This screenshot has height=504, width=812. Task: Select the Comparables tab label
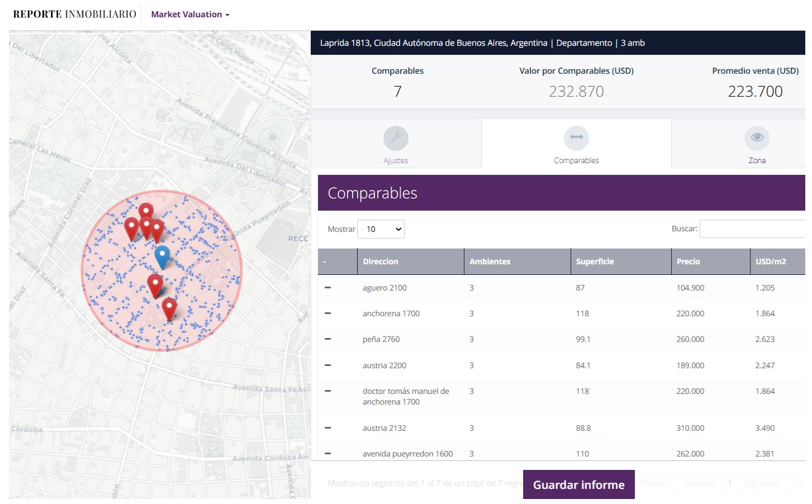[x=576, y=160]
